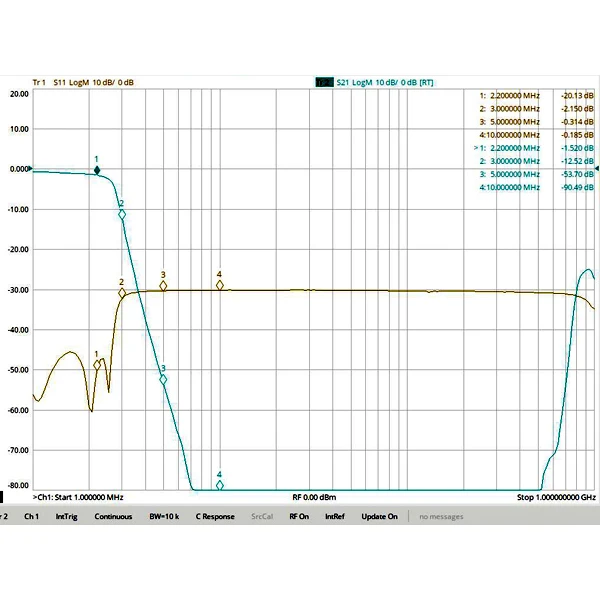Click the 0.000 Y-axis reference label
This screenshot has width=600, height=600.
pyautogui.click(x=19, y=169)
